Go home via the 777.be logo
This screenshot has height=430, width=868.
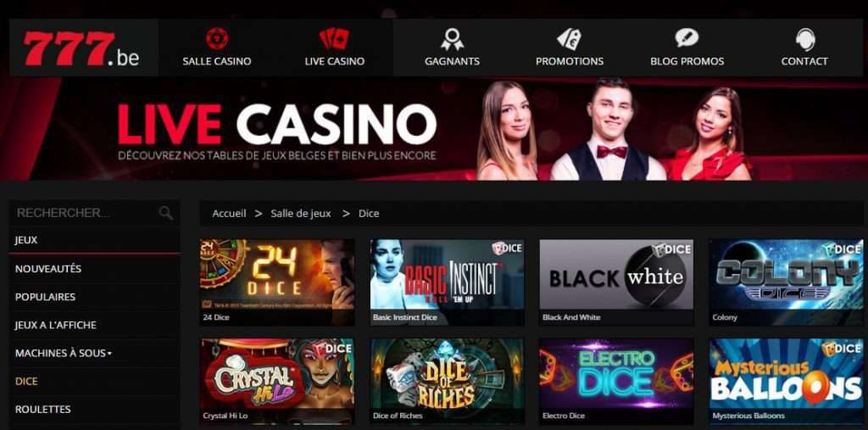click(x=82, y=48)
